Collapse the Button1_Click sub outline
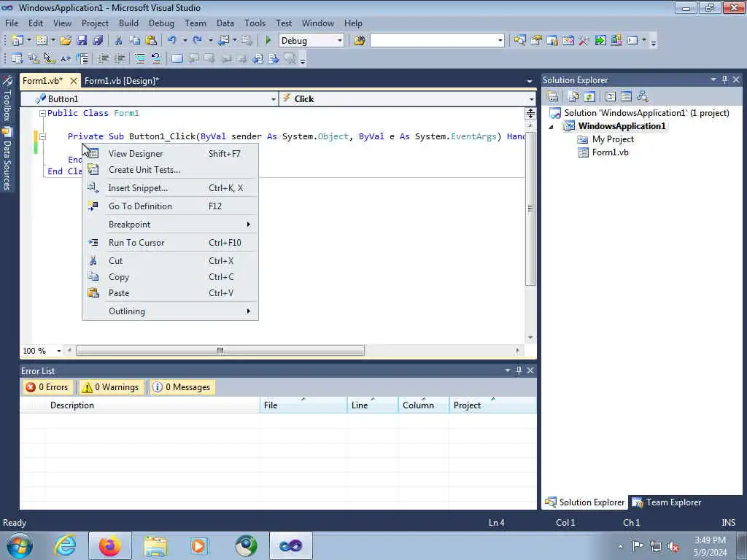Viewport: 747px width, 560px height. pyautogui.click(x=42, y=136)
